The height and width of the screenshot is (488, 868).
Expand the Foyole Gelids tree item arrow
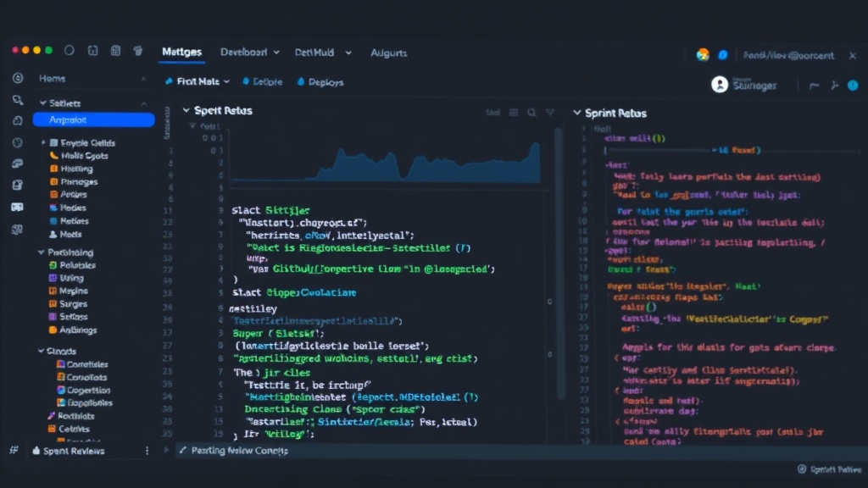[x=43, y=142]
